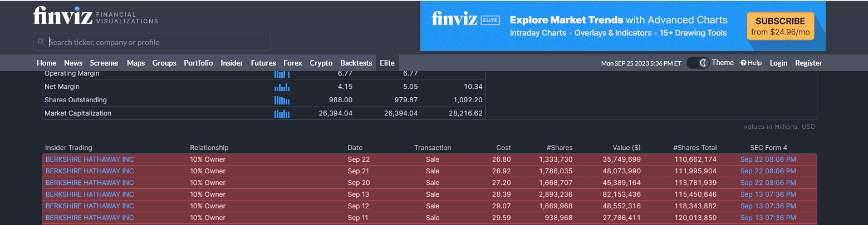Click the Value ($) column header
The image size is (868, 225).
tap(626, 148)
